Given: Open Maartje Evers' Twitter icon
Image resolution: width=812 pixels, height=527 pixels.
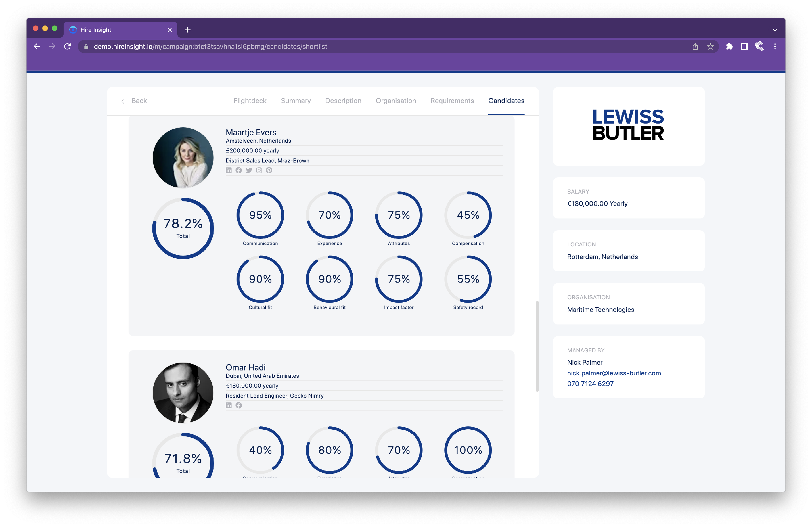Looking at the screenshot, I should [249, 170].
